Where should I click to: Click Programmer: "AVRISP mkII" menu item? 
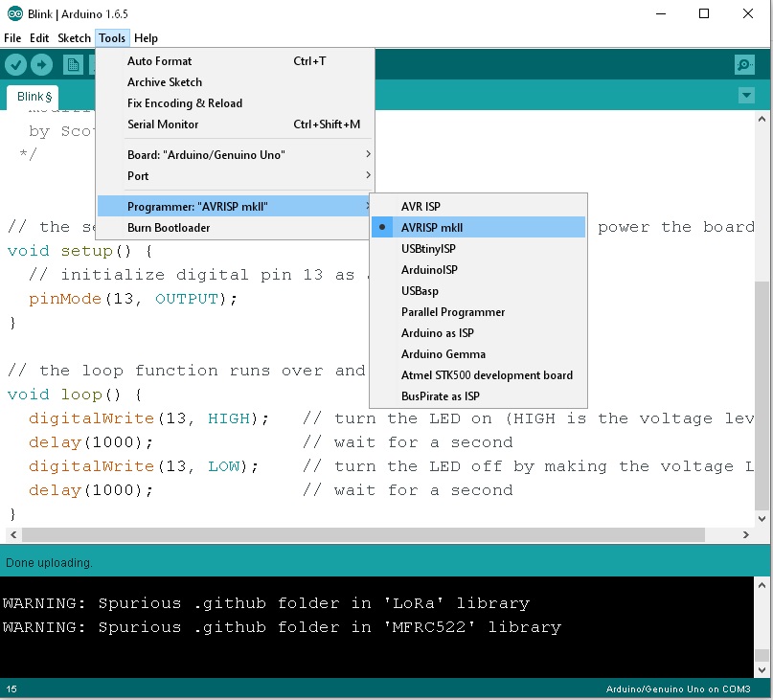click(x=235, y=207)
